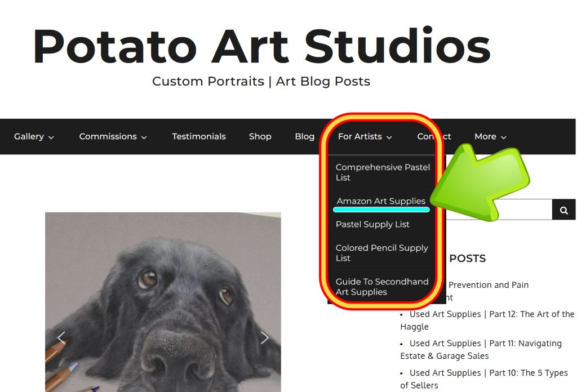Expand the Gallery menu chevron
This screenshot has height=392, width=577.
[51, 137]
